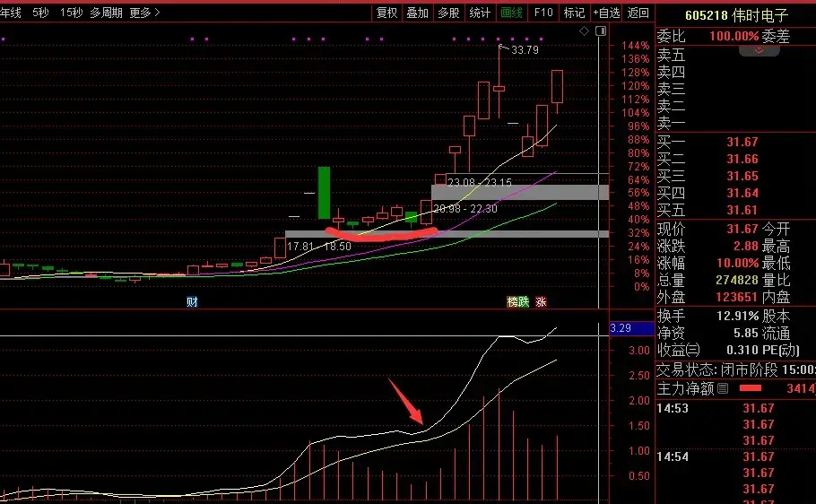The image size is (816, 504).
Task: Click the 605218 伟时电子 stock title
Action: 734,15
